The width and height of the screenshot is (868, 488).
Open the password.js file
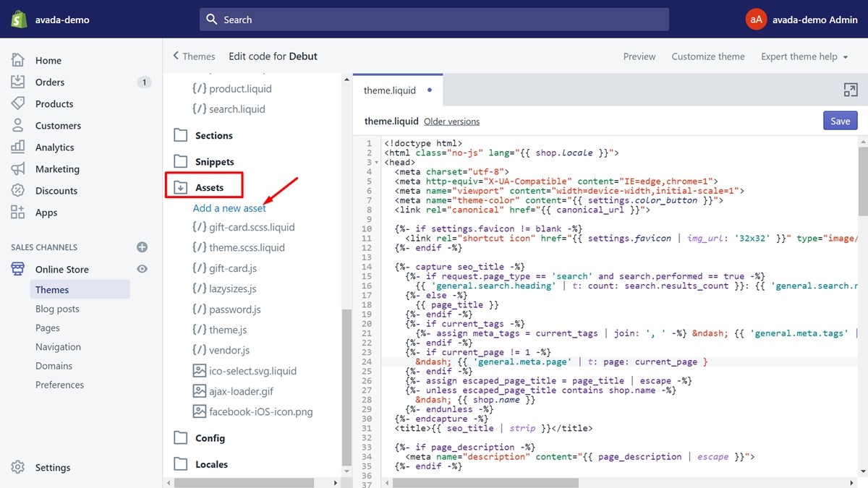tap(235, 309)
